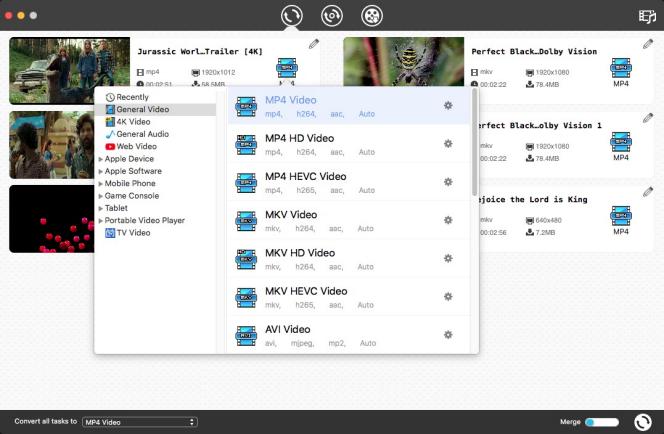The image size is (664, 434).
Task: Edit Jurassic World Trailer with pencil icon
Action: tap(314, 44)
